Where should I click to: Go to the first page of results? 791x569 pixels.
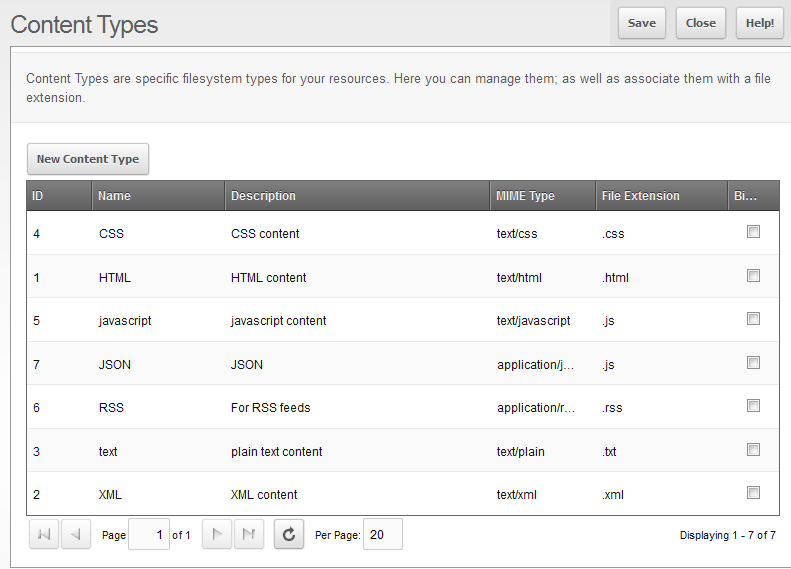pos(44,535)
